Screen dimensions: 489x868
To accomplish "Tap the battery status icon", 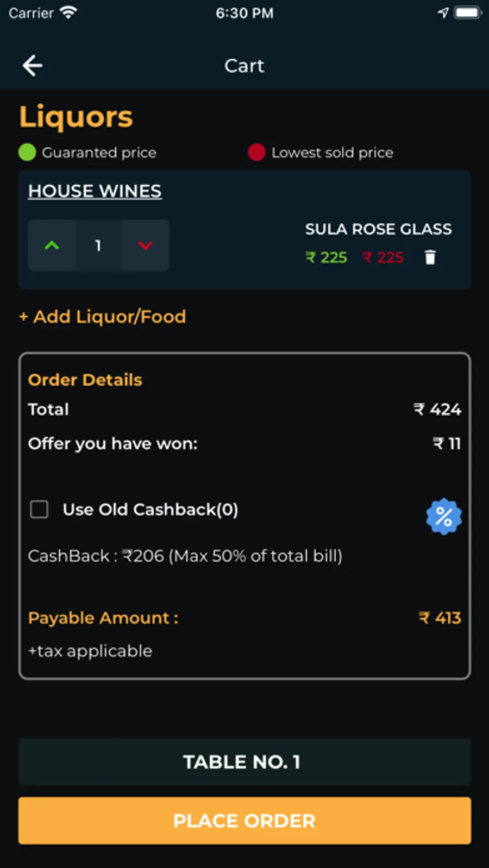I will pyautogui.click(x=467, y=12).
